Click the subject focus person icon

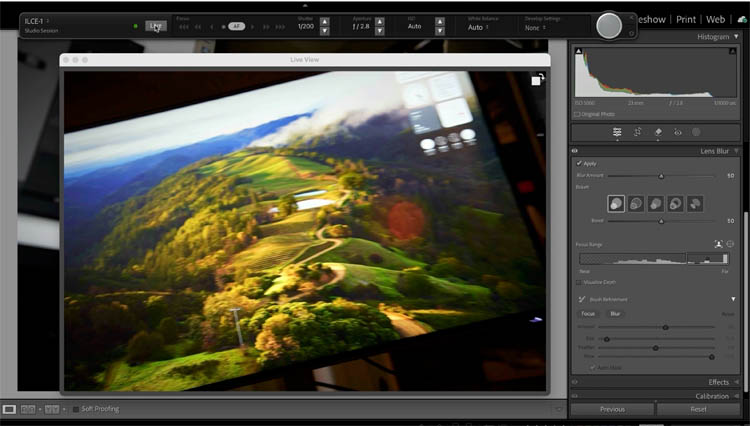[718, 244]
